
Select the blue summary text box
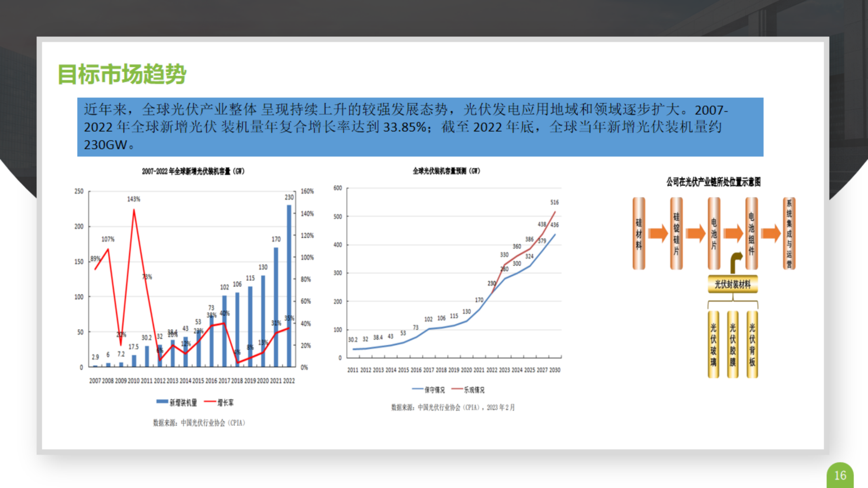[x=420, y=127]
